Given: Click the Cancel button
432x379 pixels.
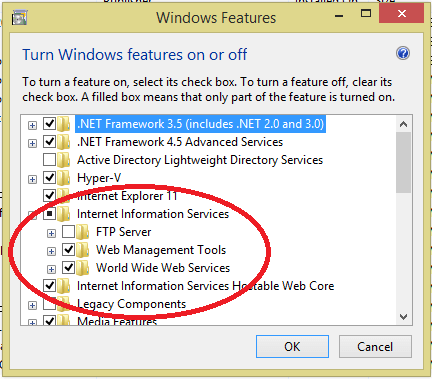Looking at the screenshot, I should coord(375,347).
